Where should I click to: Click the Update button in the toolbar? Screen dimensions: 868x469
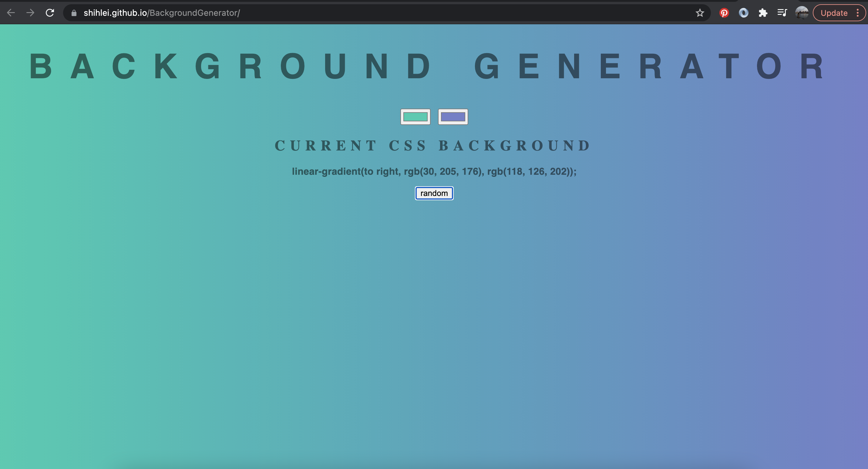point(834,13)
